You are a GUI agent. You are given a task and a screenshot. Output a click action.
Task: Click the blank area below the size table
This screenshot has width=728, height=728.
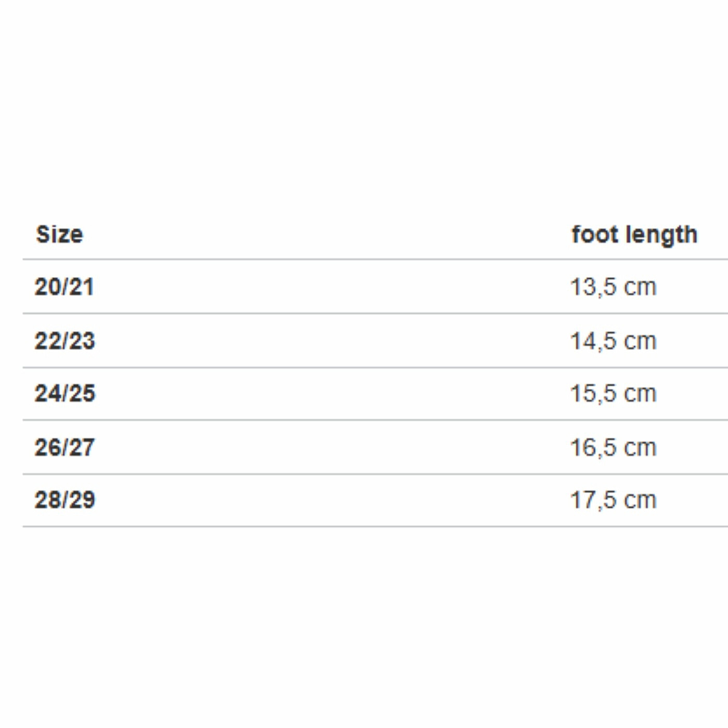pyautogui.click(x=364, y=624)
